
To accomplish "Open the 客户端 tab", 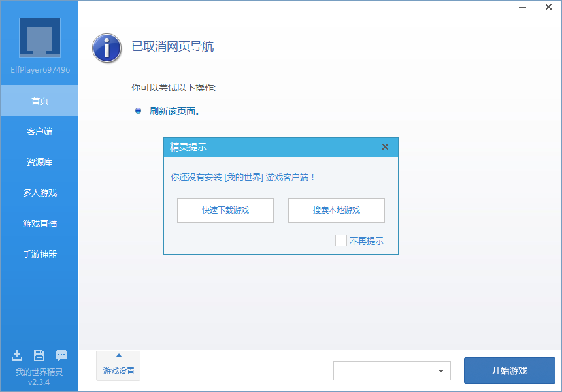I will (x=39, y=131).
